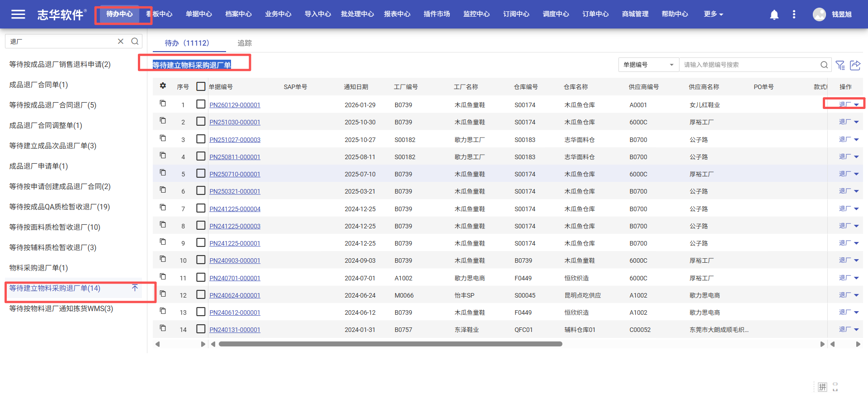The height and width of the screenshot is (393, 868).
Task: Click the horizontal table scrollbar thumb
Action: (x=391, y=344)
